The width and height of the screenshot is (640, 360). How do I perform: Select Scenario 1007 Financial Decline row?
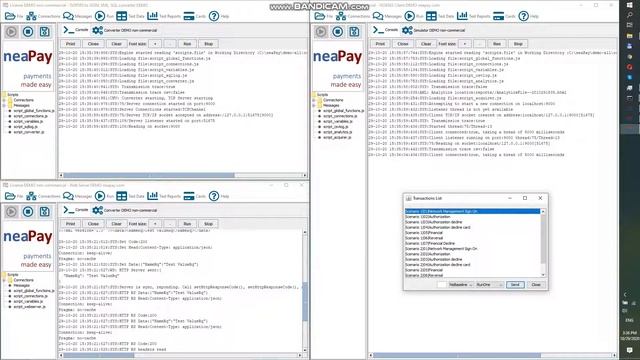(472, 243)
